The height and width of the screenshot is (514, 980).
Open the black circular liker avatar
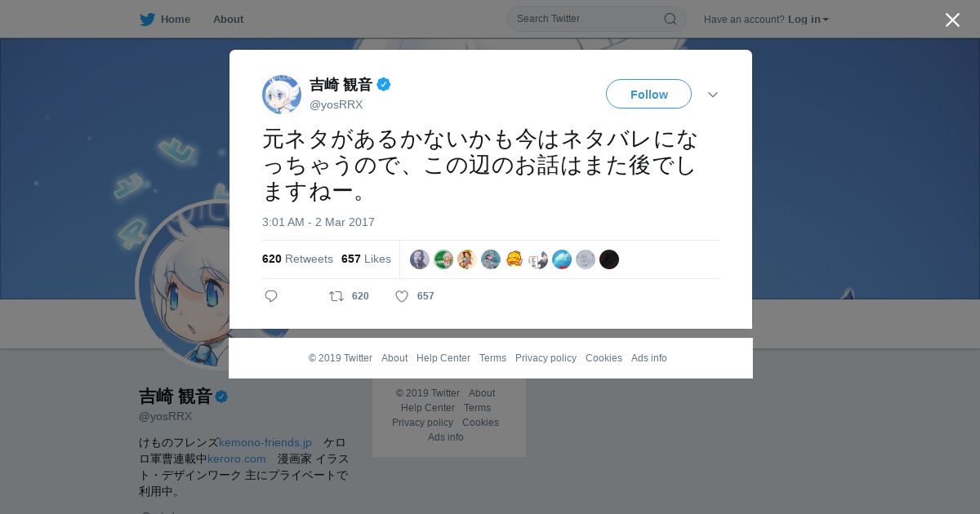(x=609, y=259)
